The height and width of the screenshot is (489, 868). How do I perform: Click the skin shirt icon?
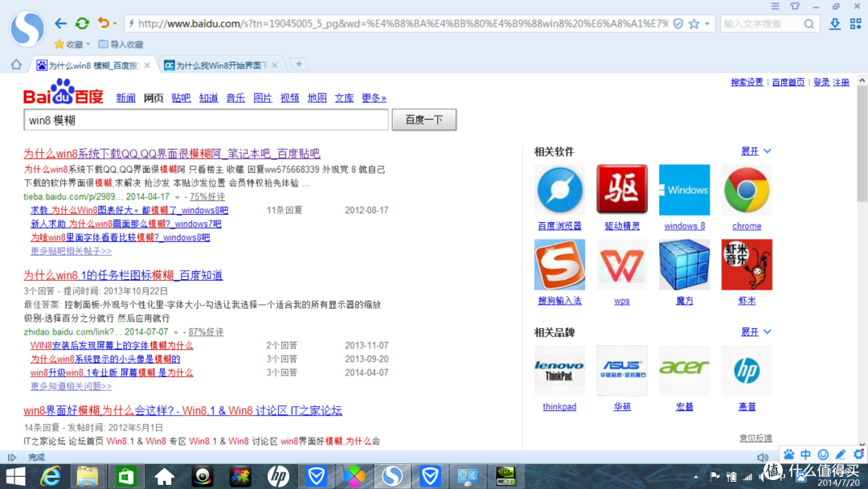tap(795, 6)
